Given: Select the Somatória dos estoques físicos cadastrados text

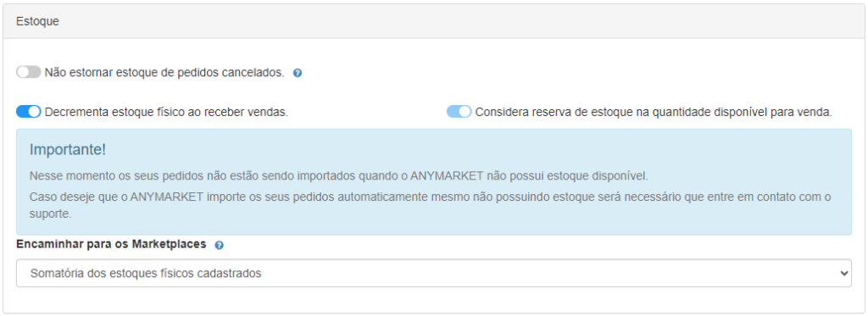Looking at the screenshot, I should coord(146,273).
